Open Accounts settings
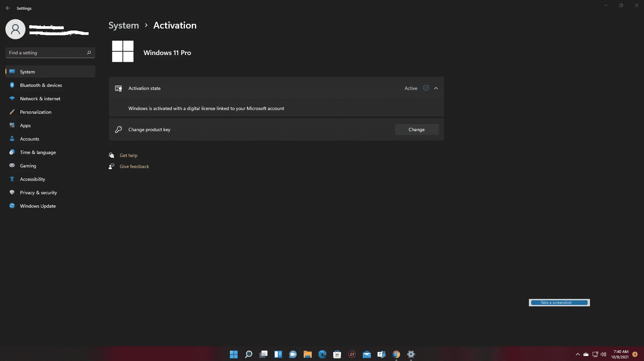The height and width of the screenshot is (361, 644). pos(50,139)
